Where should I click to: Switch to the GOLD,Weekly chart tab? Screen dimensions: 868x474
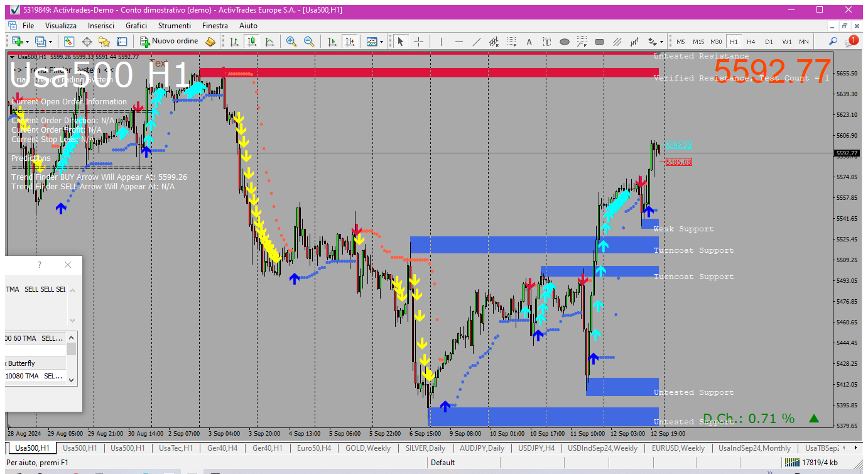tap(368, 448)
